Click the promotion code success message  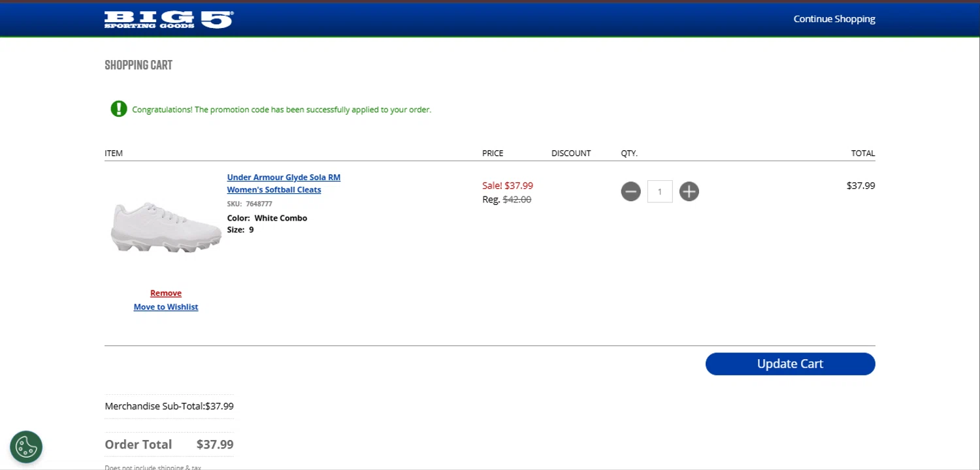(x=282, y=110)
